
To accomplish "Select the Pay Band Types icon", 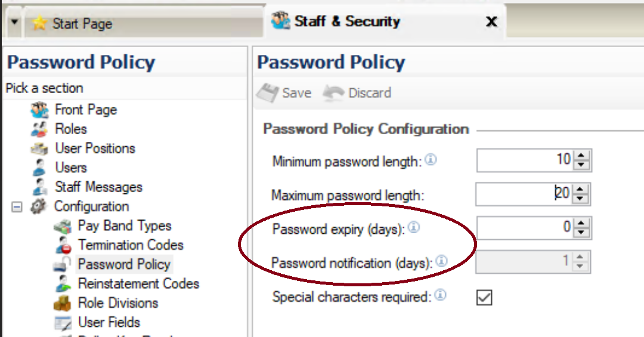I will pos(63,225).
